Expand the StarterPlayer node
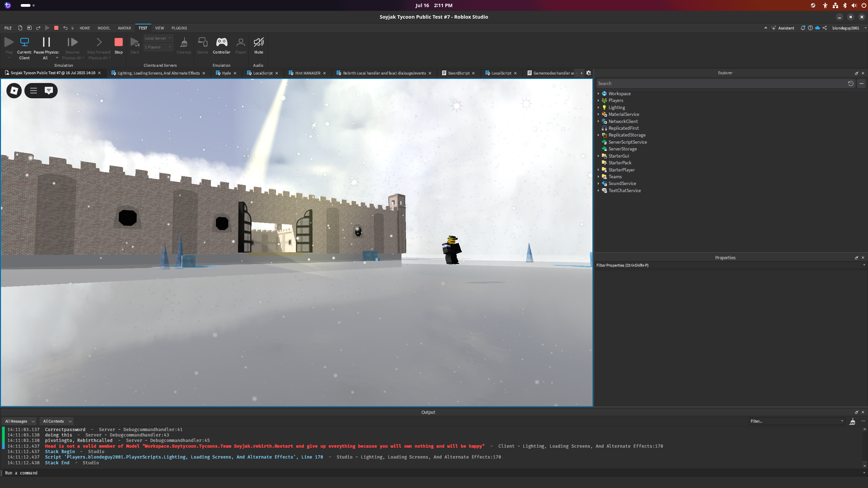Screen dimensions: 868x488 (598, 170)
